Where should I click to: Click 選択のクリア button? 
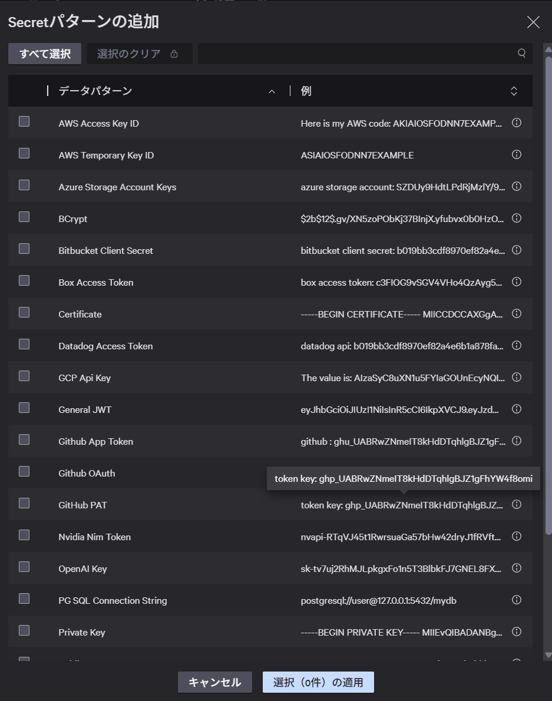(x=139, y=54)
